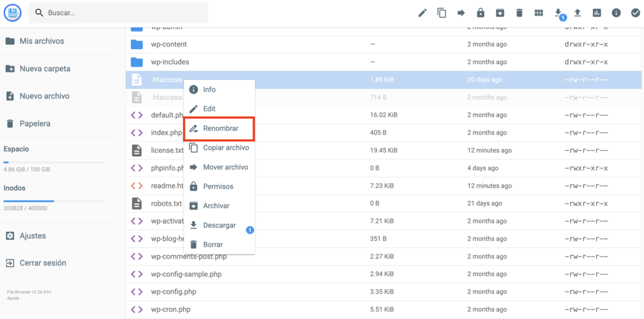Select Descargar in the context menu
Screen dimensions: 644x319
(x=219, y=225)
